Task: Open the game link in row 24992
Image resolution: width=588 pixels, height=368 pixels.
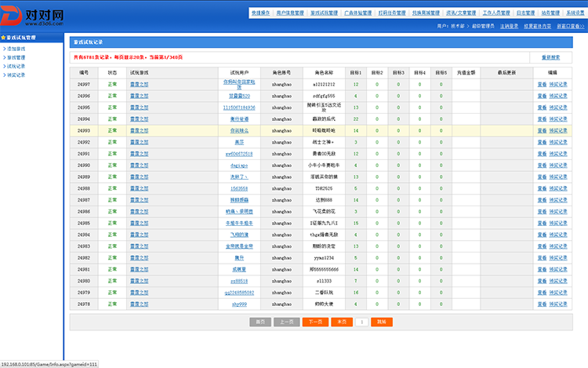Action: [139, 142]
